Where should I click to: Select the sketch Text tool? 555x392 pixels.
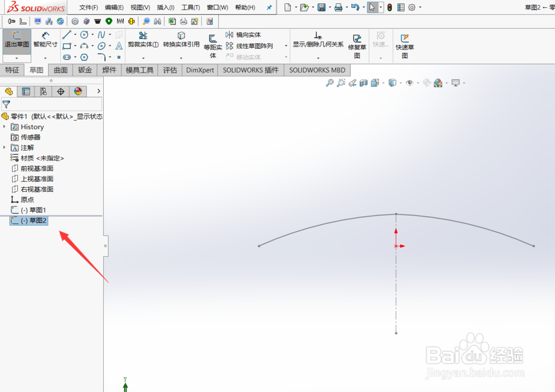(x=119, y=46)
